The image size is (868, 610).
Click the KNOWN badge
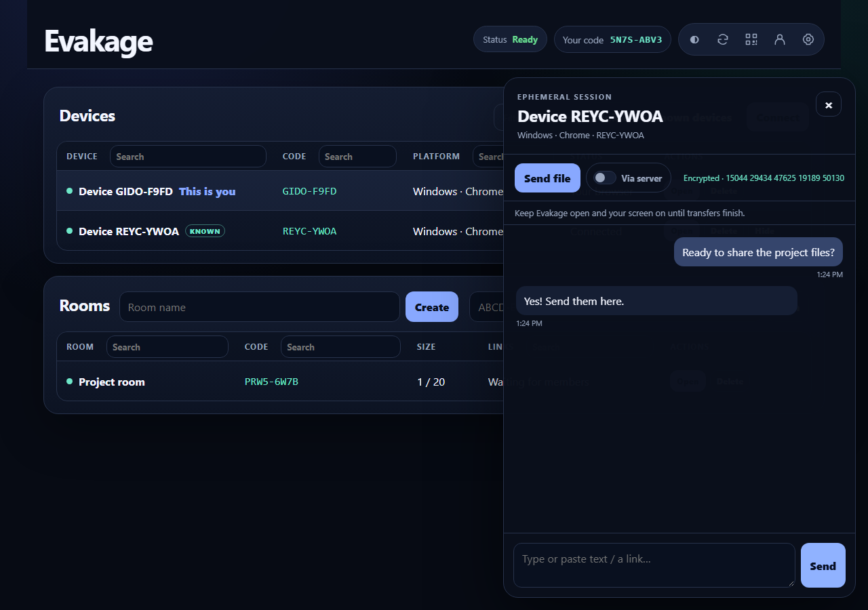click(205, 231)
